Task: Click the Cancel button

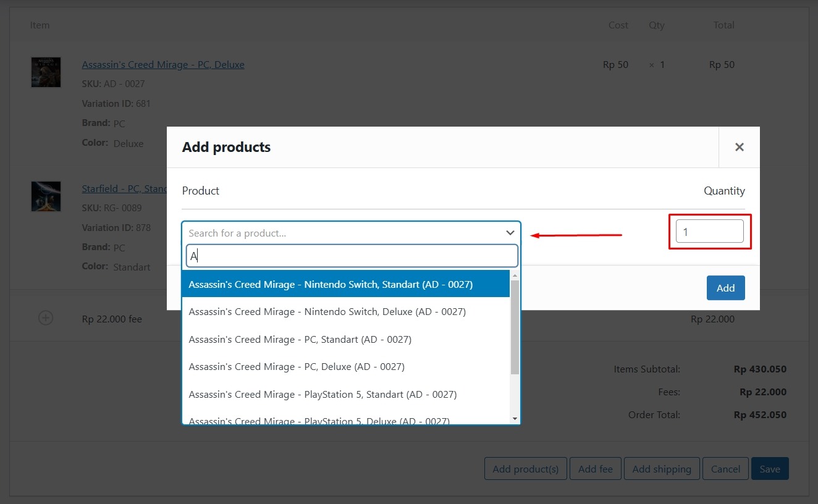Action: click(725, 469)
